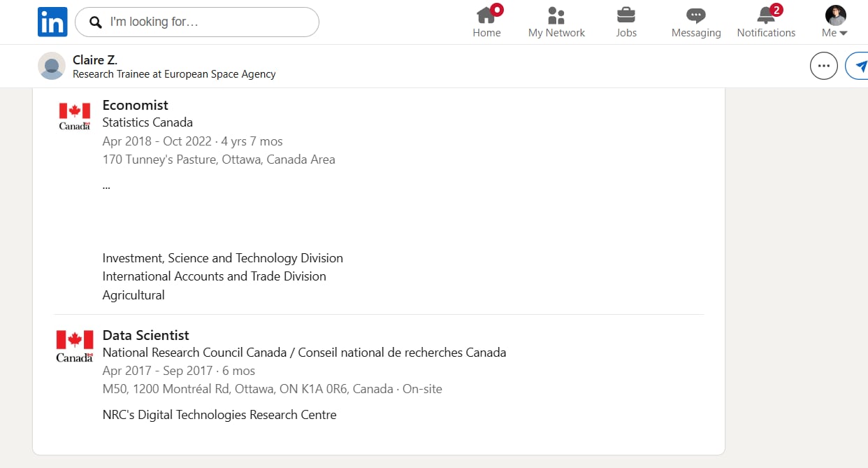Viewport: 868px width, 468px height.
Task: Open the Jobs briefcase icon
Action: pyautogui.click(x=626, y=15)
